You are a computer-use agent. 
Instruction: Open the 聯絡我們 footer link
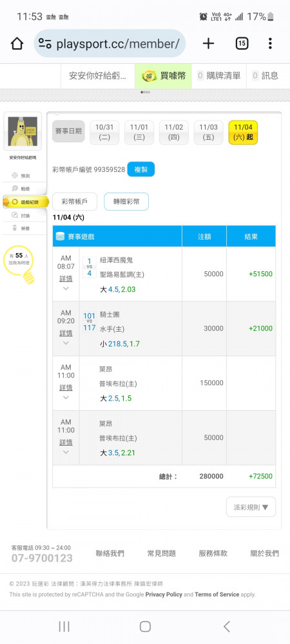[110, 553]
